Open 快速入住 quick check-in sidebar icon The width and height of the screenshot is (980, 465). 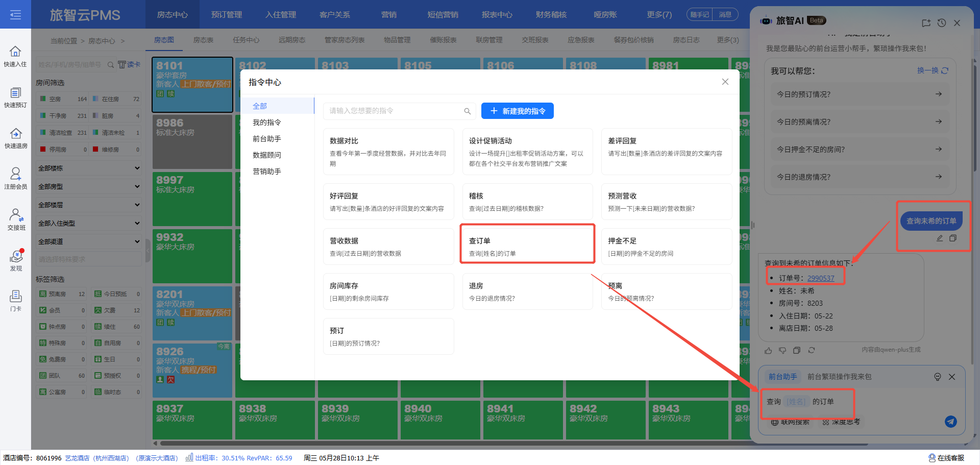point(15,56)
